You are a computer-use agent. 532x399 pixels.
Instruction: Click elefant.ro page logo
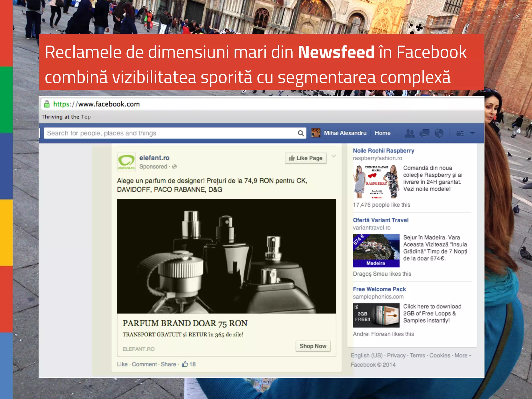coord(126,162)
